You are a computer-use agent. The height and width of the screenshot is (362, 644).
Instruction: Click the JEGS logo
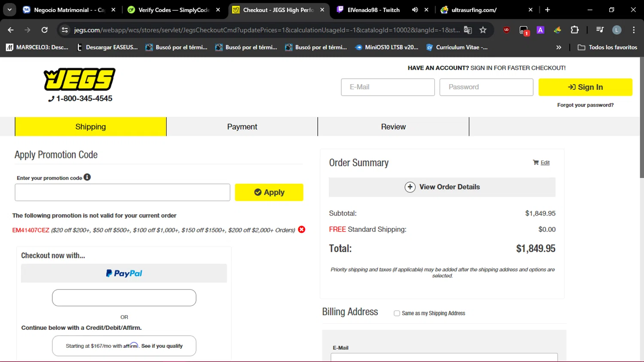click(x=79, y=79)
